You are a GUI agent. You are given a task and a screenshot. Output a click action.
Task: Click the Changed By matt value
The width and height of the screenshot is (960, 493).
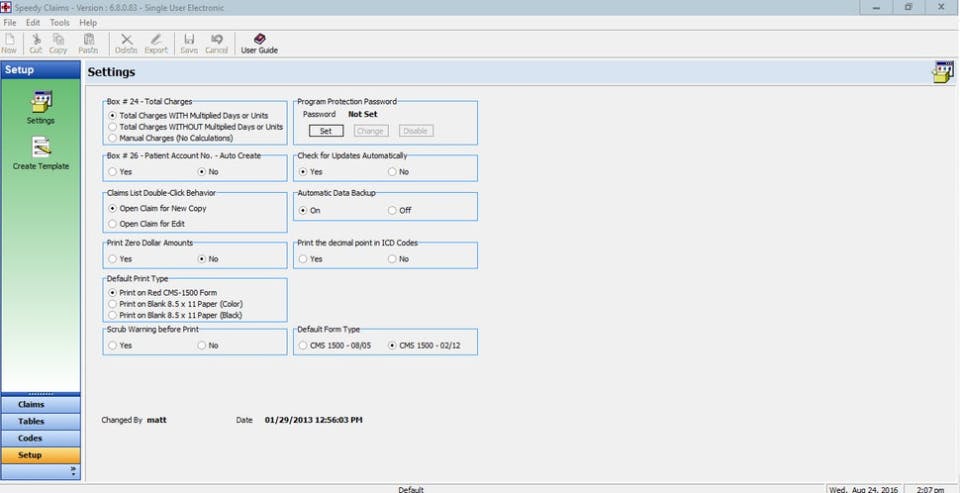[157, 420]
